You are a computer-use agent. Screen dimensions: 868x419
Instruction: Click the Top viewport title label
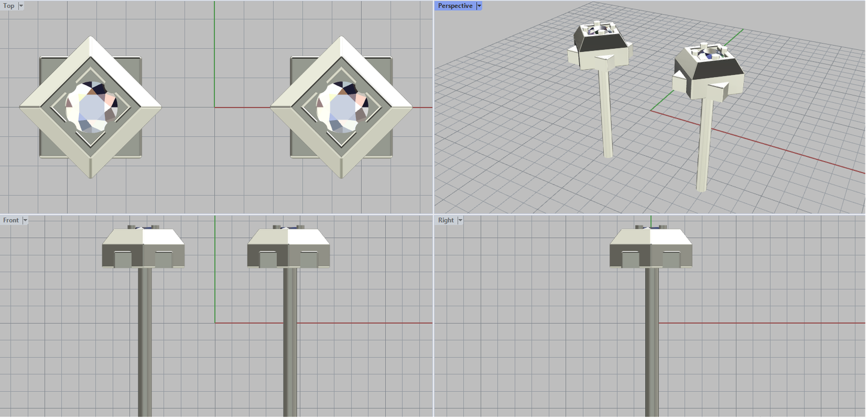[x=9, y=6]
